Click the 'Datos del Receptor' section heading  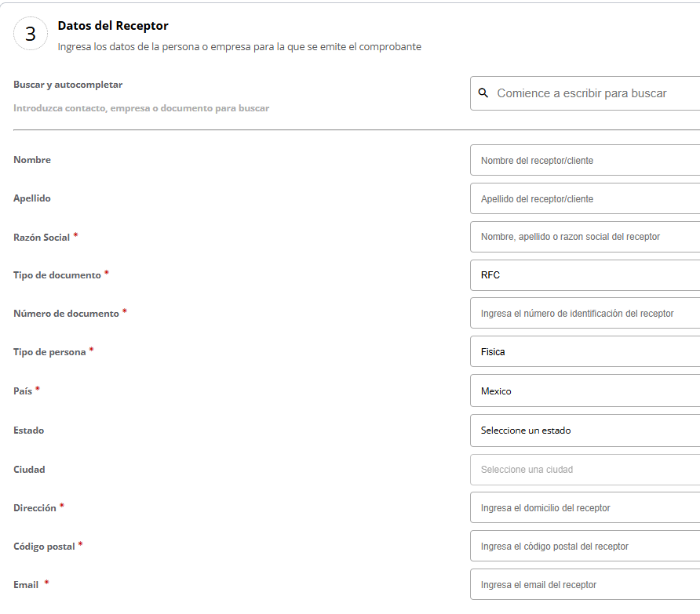point(113,26)
